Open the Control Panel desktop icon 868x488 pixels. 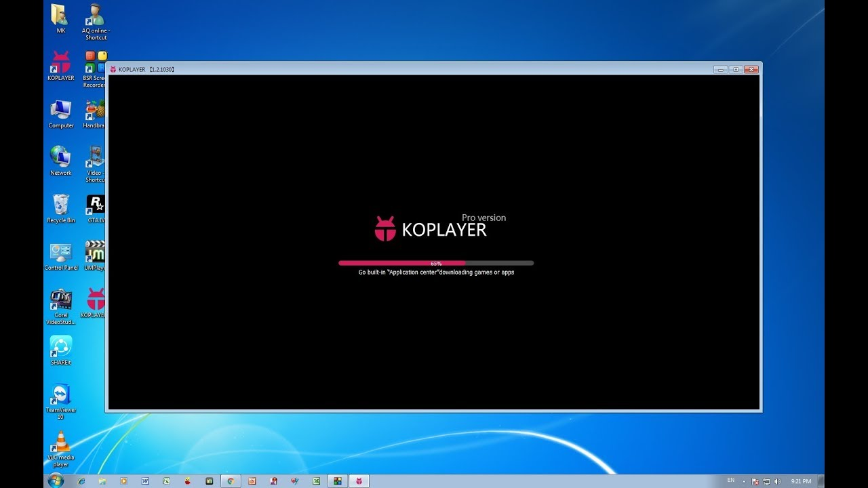[60, 256]
